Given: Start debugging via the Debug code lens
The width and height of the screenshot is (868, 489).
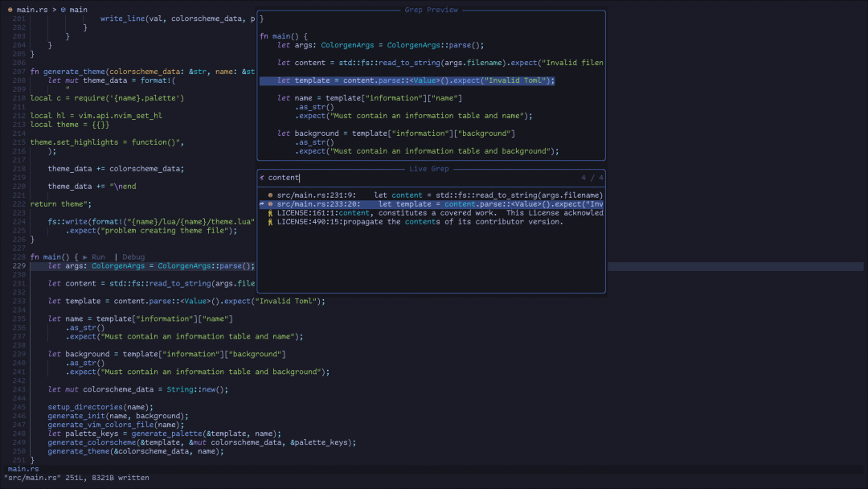Looking at the screenshot, I should [133, 256].
